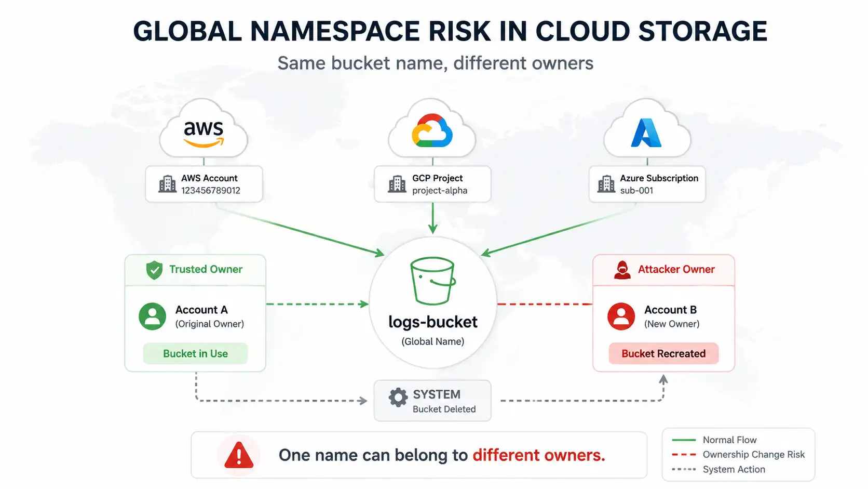
Task: Click the red dashed legend line
Action: coord(684,455)
